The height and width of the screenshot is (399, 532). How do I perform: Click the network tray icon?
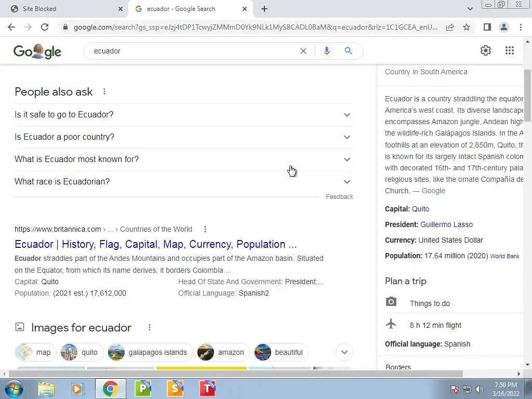coord(467,389)
